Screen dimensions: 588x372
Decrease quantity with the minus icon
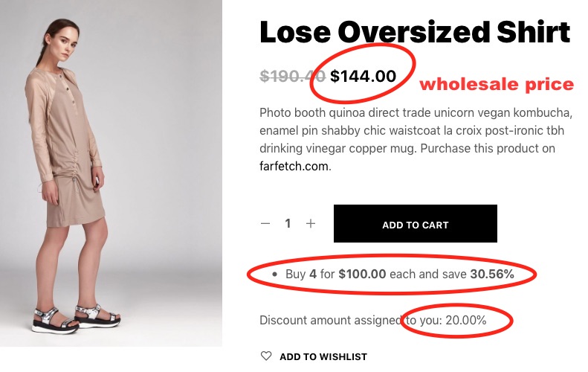(x=266, y=223)
